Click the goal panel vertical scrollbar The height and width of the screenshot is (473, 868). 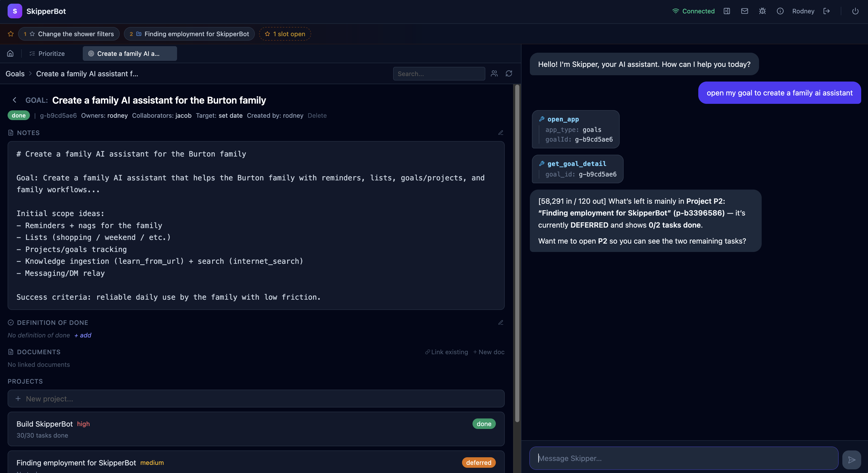517,253
